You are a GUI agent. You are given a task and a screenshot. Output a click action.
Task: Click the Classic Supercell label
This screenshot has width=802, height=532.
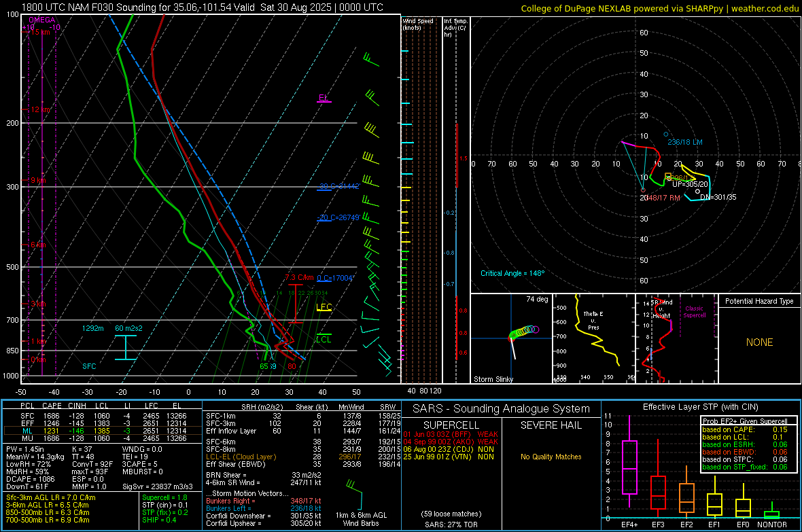pos(695,312)
